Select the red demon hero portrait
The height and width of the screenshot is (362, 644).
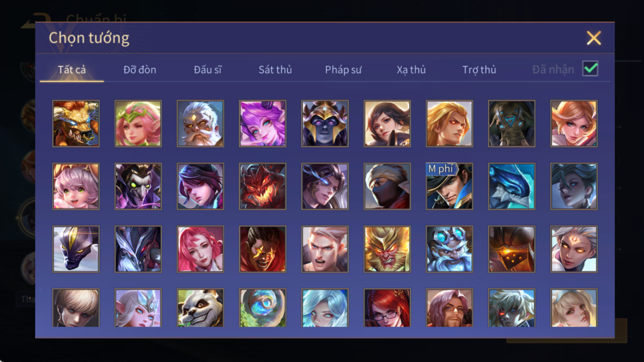pos(263,186)
